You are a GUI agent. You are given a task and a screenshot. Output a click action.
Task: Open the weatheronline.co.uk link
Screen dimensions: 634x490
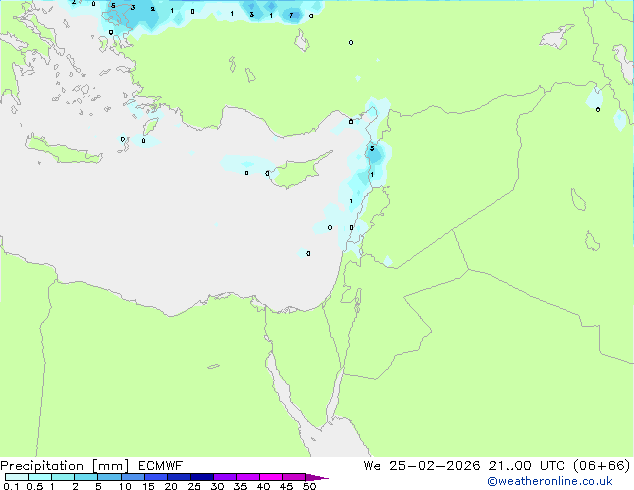tap(550, 481)
